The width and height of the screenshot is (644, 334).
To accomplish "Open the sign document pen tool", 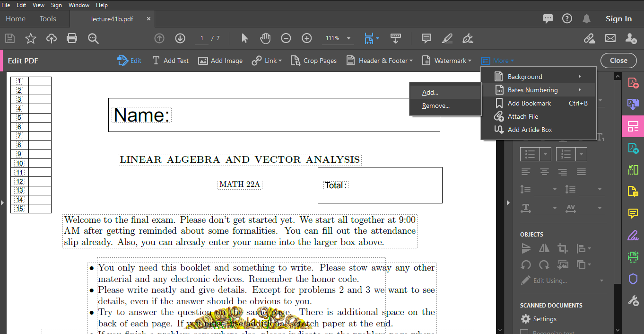I will tap(468, 38).
